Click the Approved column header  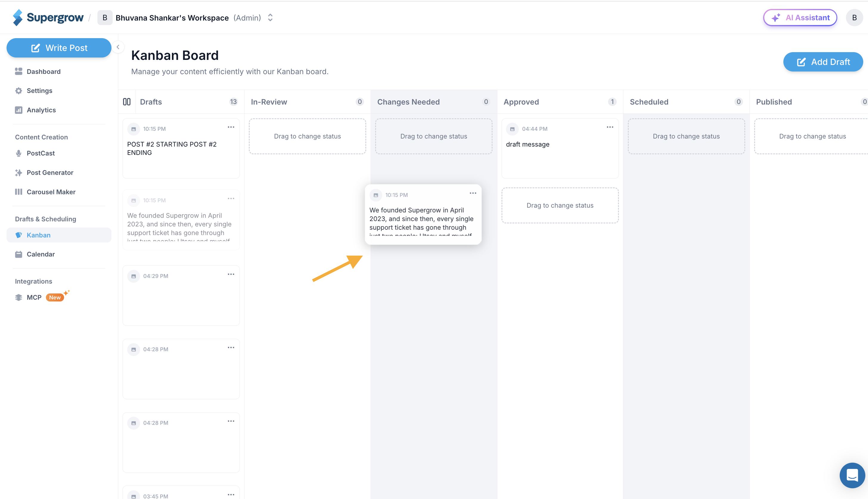tap(521, 102)
